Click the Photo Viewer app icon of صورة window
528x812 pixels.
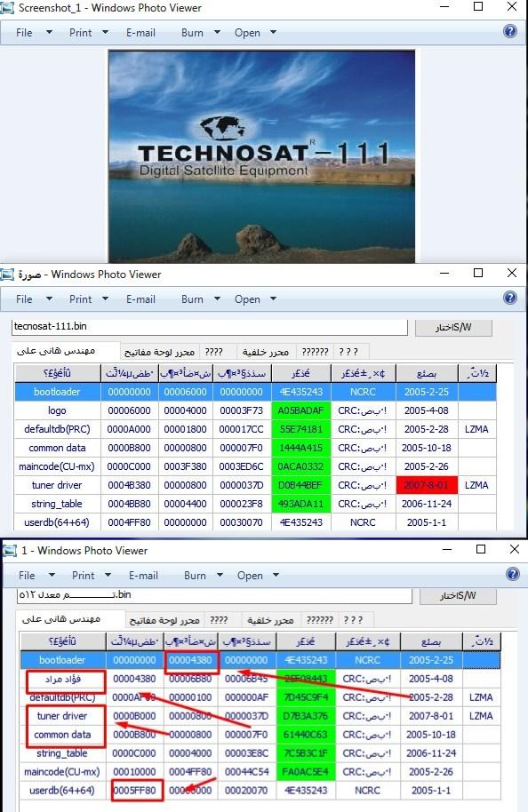pos(7,275)
